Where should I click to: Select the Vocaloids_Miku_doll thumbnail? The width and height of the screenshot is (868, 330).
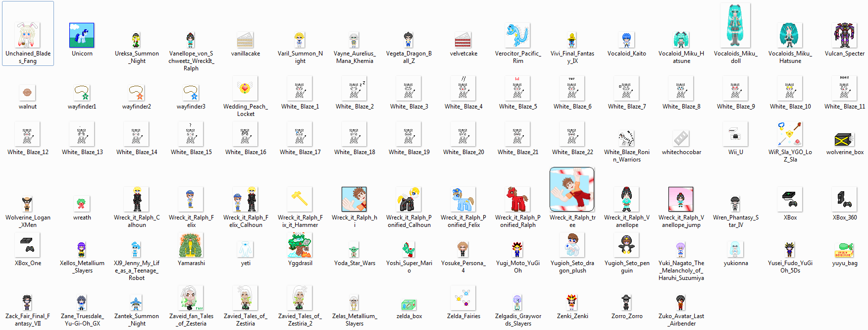735,25
